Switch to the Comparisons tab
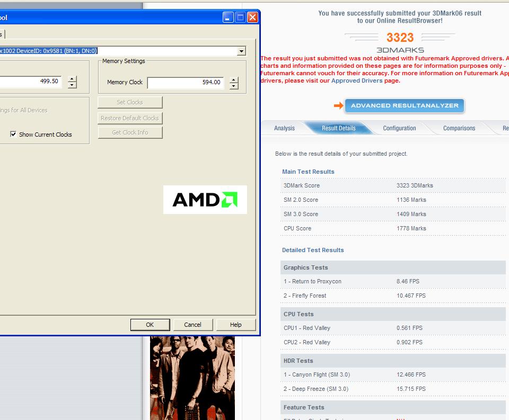Viewport: 509px width, 420px height. click(459, 128)
